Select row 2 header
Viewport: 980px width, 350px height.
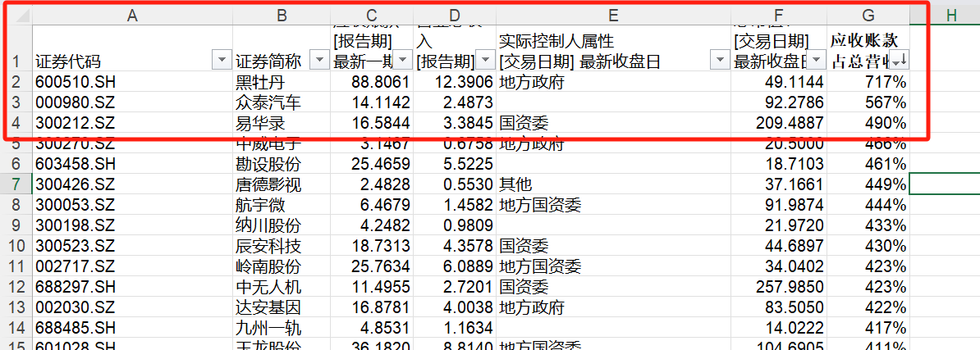(16, 82)
